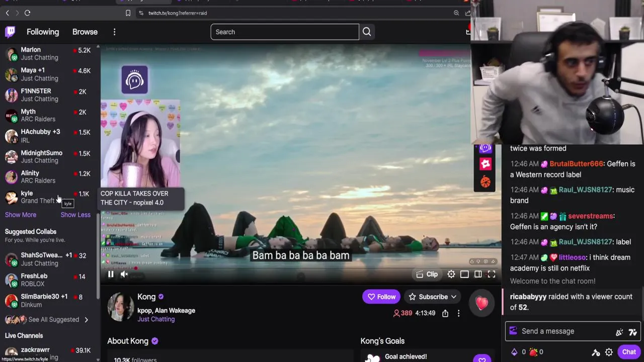The image size is (644, 362).
Task: Send message with the Chat button
Action: pyautogui.click(x=629, y=352)
